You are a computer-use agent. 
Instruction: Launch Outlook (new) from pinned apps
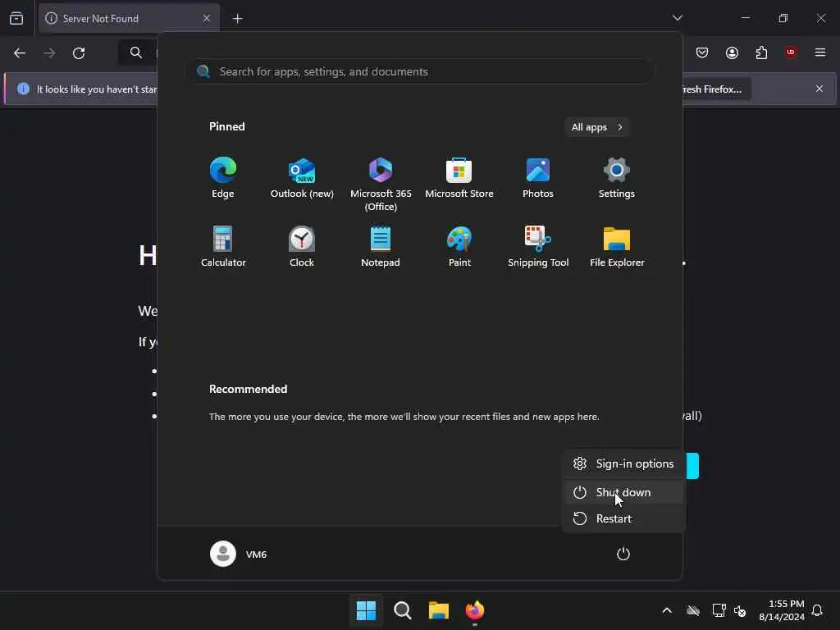[302, 178]
